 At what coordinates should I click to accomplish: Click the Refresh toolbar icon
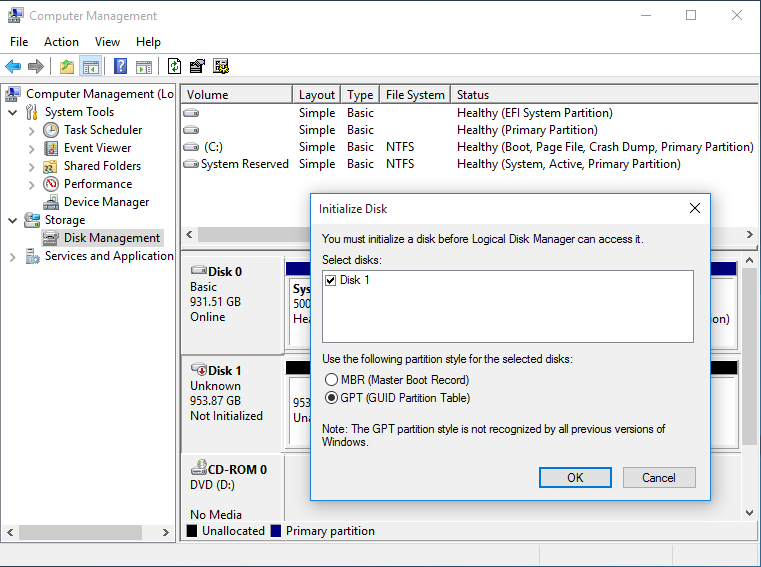pyautogui.click(x=174, y=67)
